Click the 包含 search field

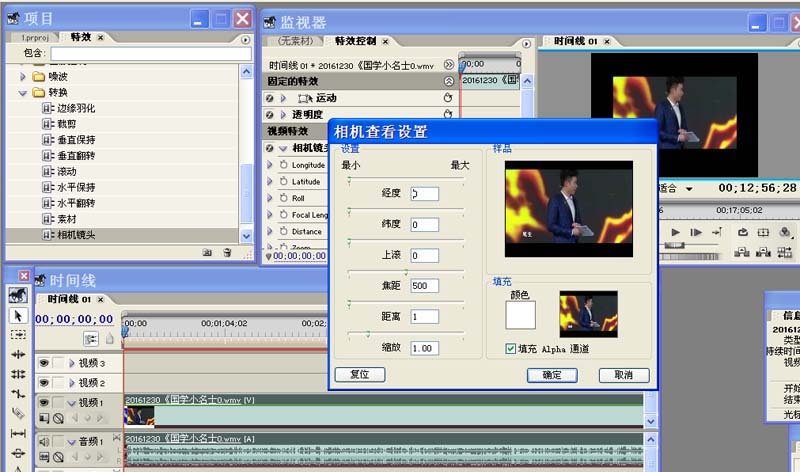[x=151, y=54]
